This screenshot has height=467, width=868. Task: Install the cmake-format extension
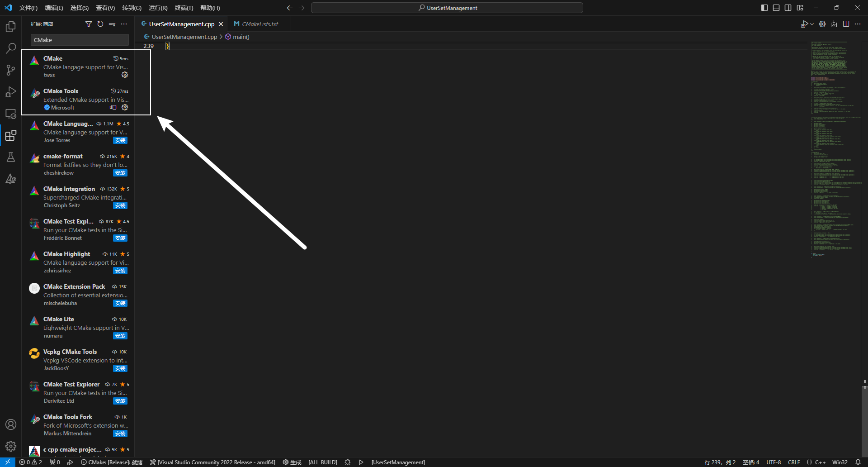pyautogui.click(x=120, y=173)
